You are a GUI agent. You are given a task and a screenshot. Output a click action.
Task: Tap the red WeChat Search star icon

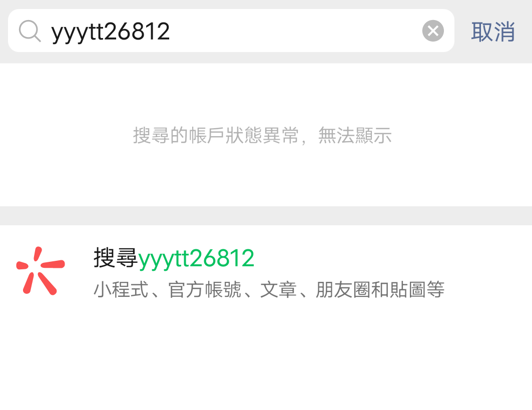tap(41, 271)
